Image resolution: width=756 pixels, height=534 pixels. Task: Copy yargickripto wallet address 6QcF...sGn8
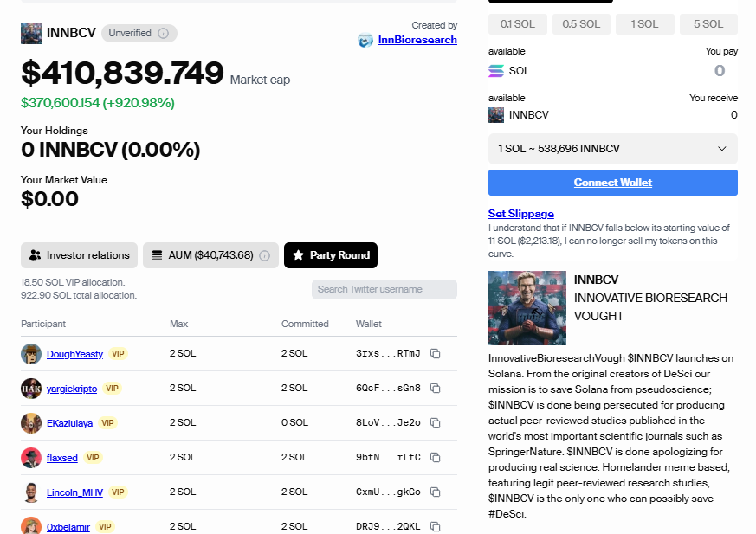435,389
